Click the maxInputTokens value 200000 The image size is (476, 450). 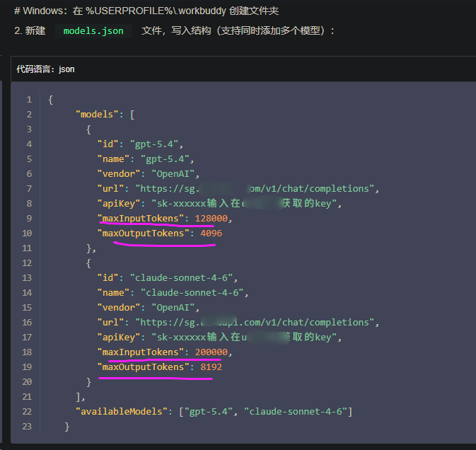pos(211,352)
